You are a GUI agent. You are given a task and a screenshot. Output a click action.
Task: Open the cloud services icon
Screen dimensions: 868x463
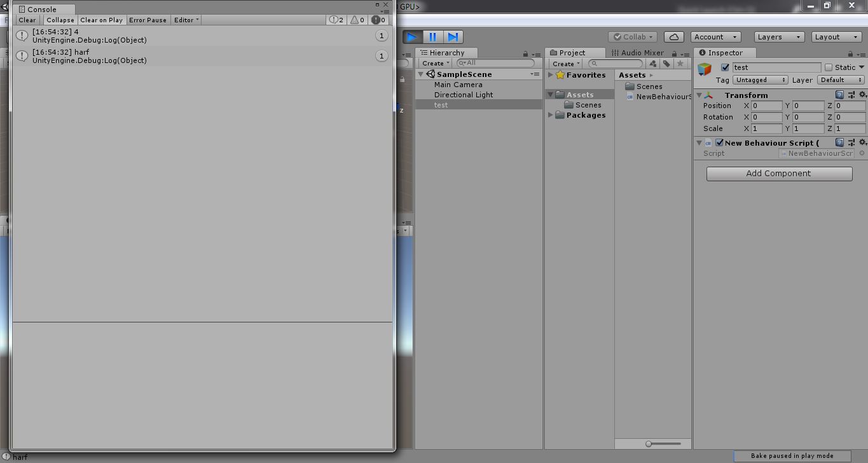[x=673, y=37]
